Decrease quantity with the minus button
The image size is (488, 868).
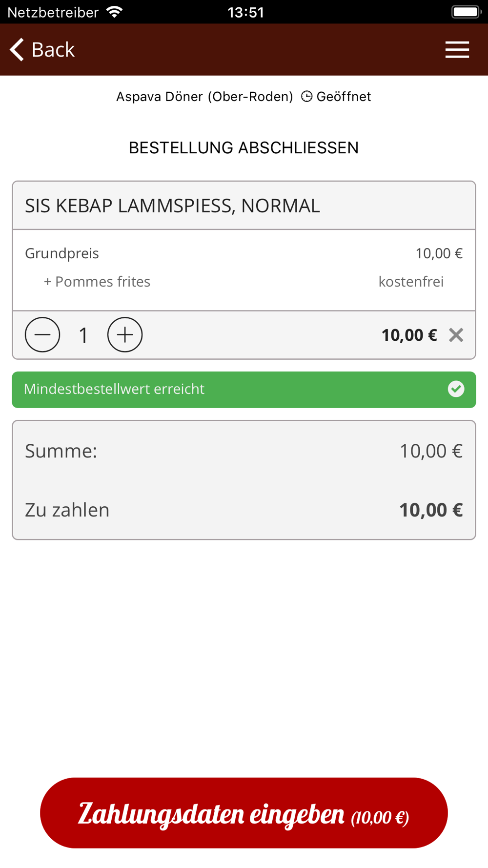42,335
